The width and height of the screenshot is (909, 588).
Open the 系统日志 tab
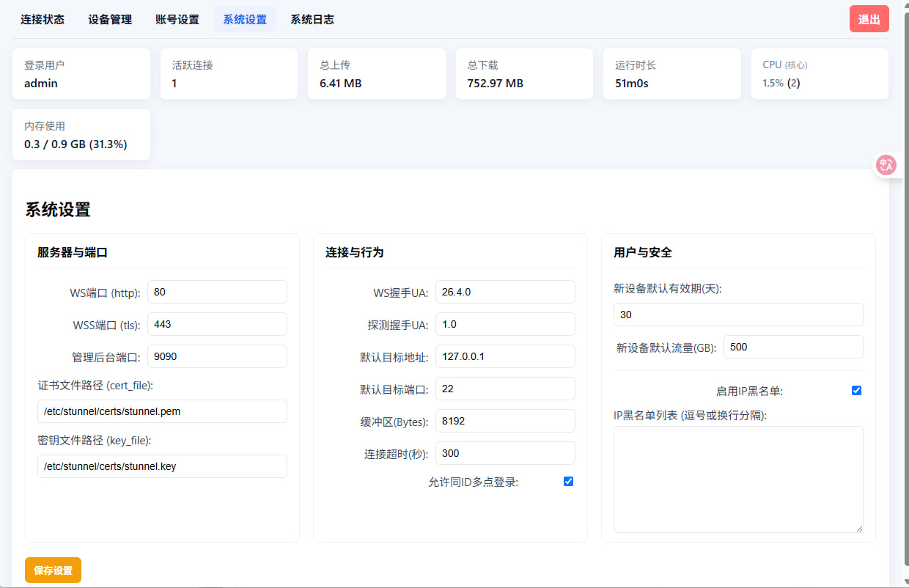tap(312, 20)
